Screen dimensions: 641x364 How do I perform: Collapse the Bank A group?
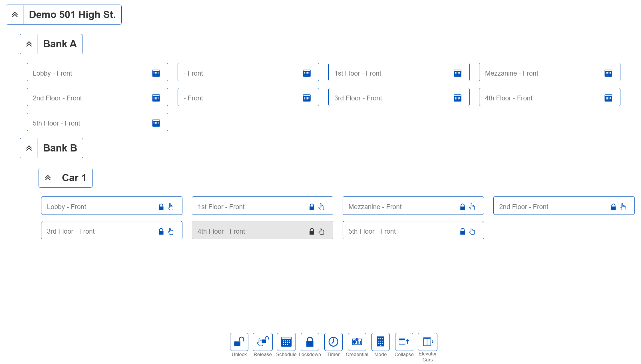point(29,44)
